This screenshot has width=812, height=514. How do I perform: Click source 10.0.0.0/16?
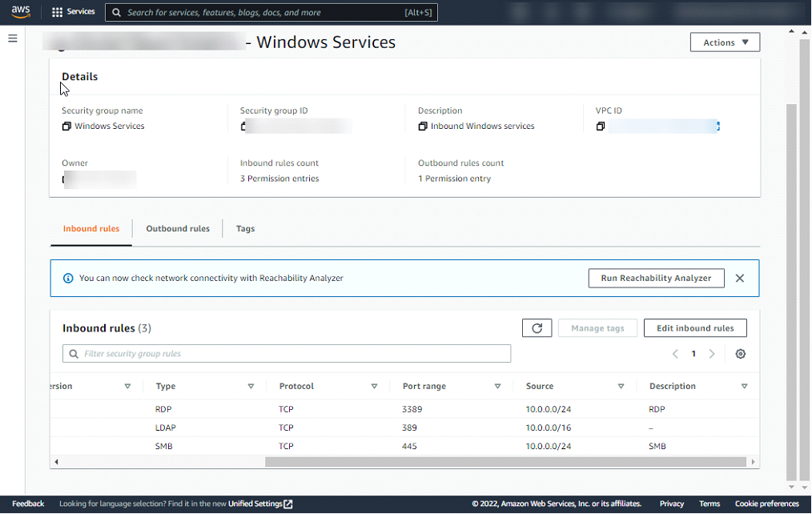point(549,428)
